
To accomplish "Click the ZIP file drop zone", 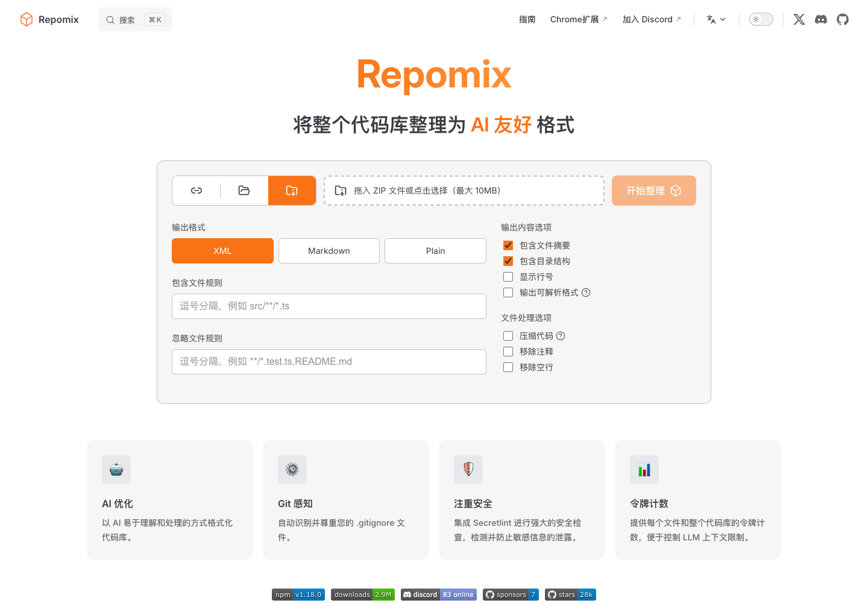I will point(464,191).
